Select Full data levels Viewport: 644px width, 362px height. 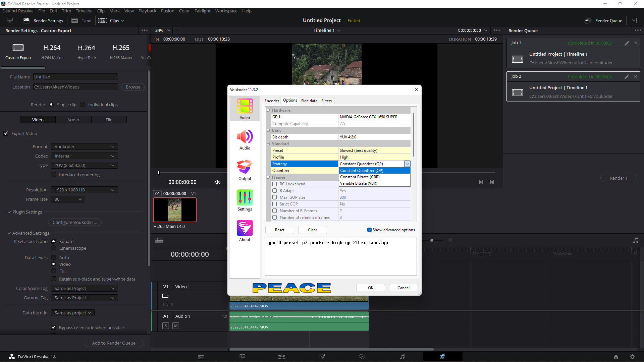(x=53, y=271)
